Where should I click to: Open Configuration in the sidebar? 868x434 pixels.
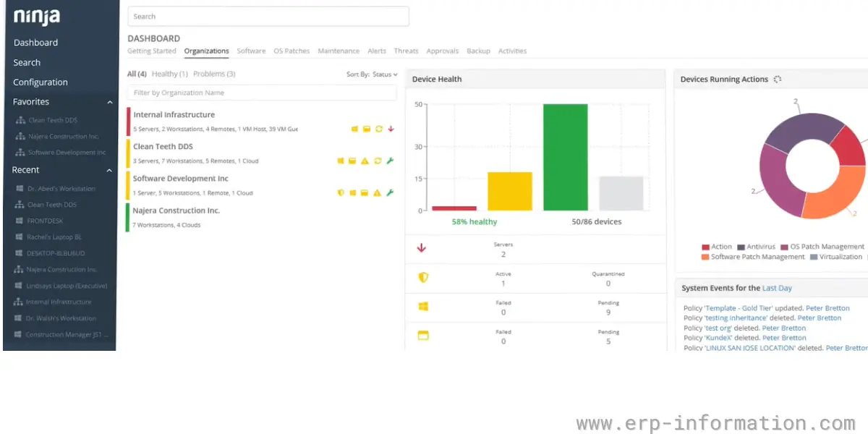41,82
